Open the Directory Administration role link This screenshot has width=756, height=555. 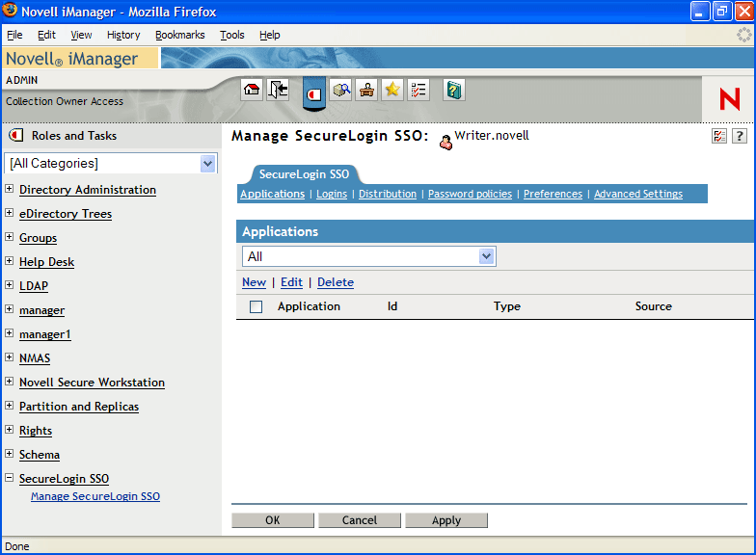88,190
